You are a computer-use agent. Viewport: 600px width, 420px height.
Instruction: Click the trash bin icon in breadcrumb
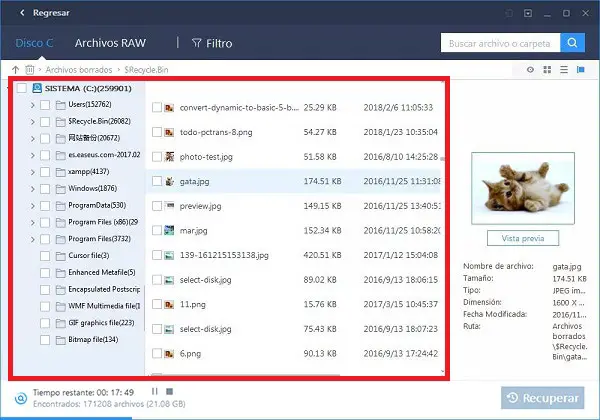[29, 70]
